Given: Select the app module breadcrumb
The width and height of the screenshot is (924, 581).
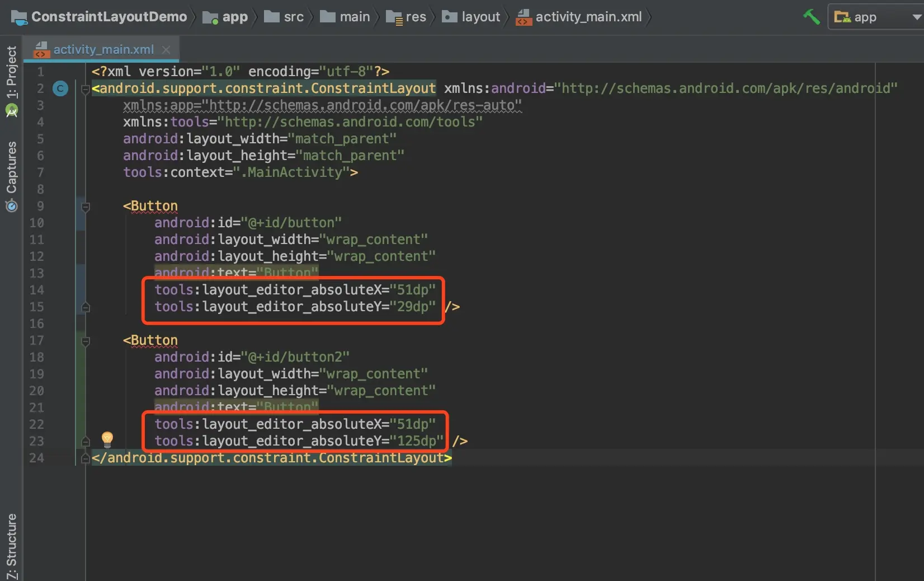Looking at the screenshot, I should click(x=225, y=17).
